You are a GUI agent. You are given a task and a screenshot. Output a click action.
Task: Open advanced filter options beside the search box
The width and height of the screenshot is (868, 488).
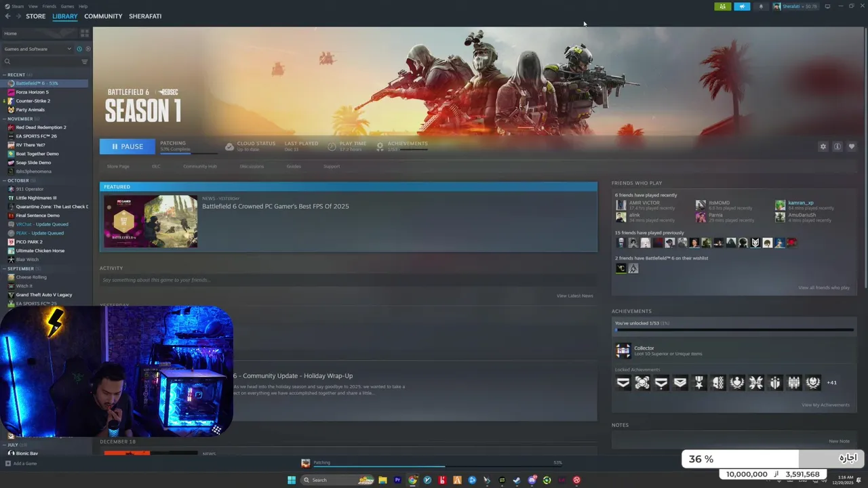[85, 62]
